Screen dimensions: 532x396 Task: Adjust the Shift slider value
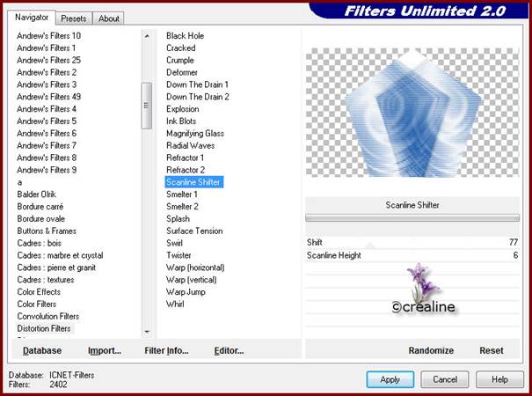(x=412, y=242)
